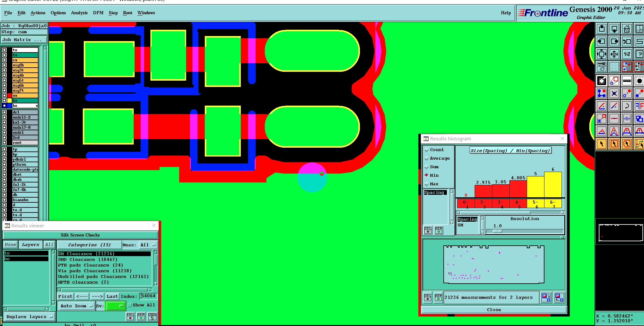
Task: Select SMD Clearance (18467) category
Action: point(88,260)
